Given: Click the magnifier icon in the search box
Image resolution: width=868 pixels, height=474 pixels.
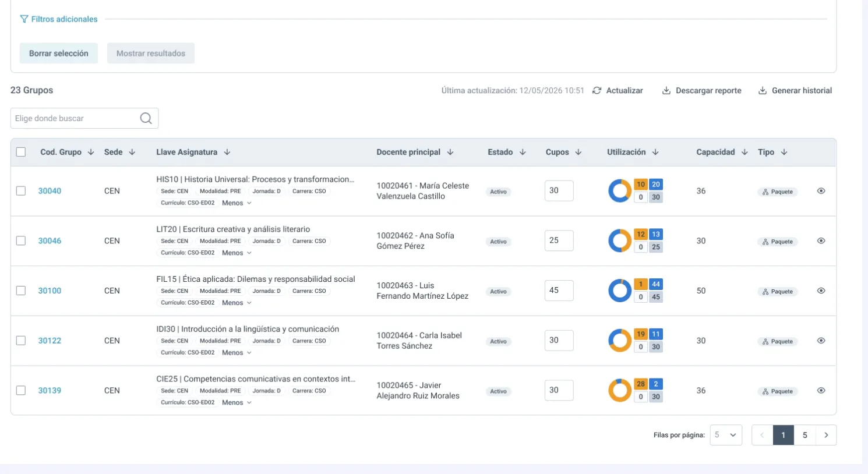Looking at the screenshot, I should click(x=146, y=118).
